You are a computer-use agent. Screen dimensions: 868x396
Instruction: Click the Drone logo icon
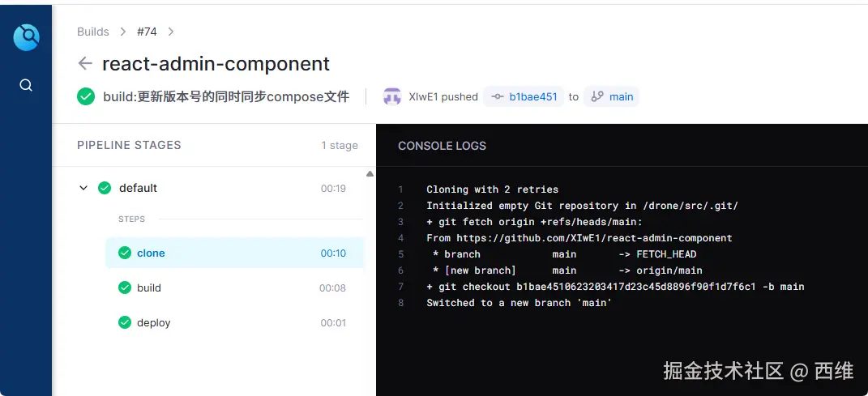26,36
